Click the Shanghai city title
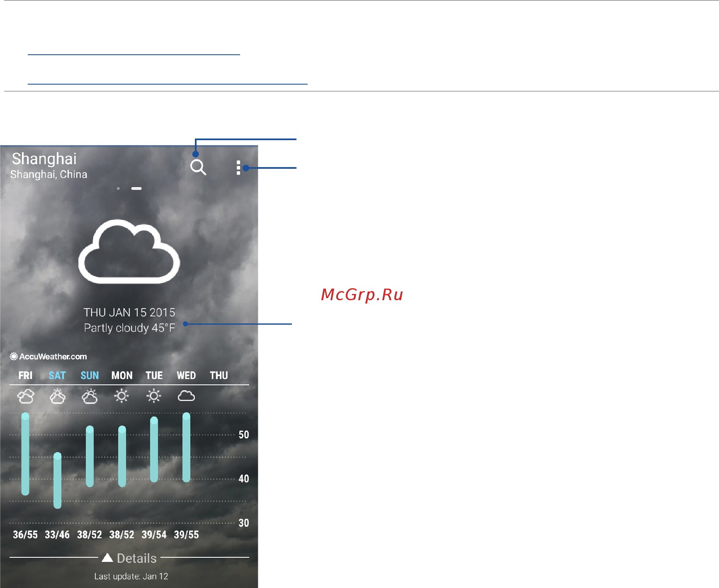The image size is (719, 588). 44,159
